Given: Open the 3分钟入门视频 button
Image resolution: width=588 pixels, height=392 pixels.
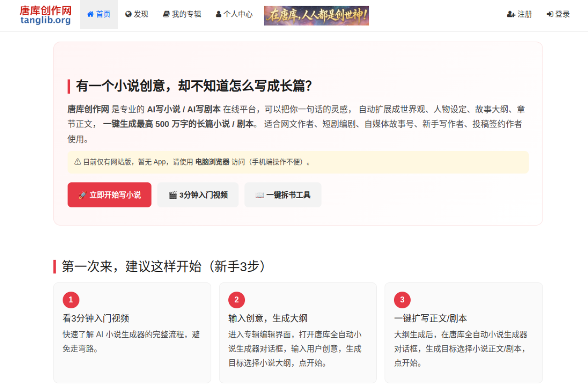Looking at the screenshot, I should point(198,195).
